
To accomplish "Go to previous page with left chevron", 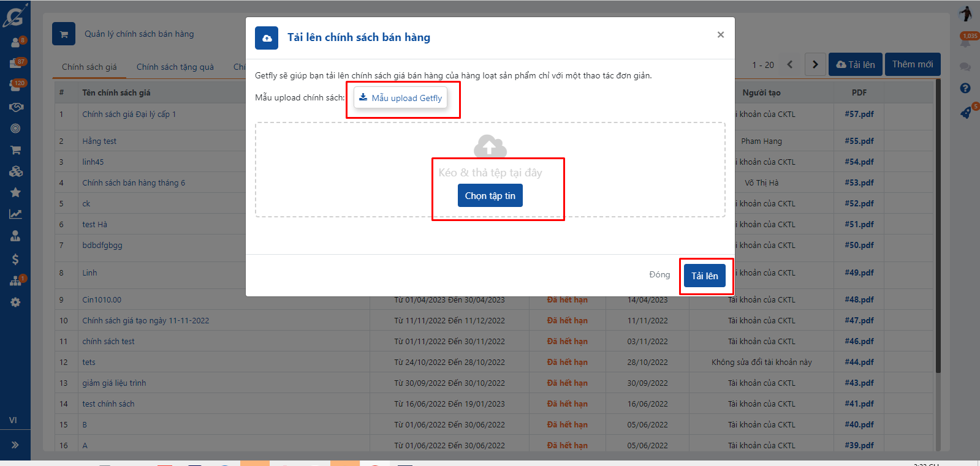I will (790, 64).
